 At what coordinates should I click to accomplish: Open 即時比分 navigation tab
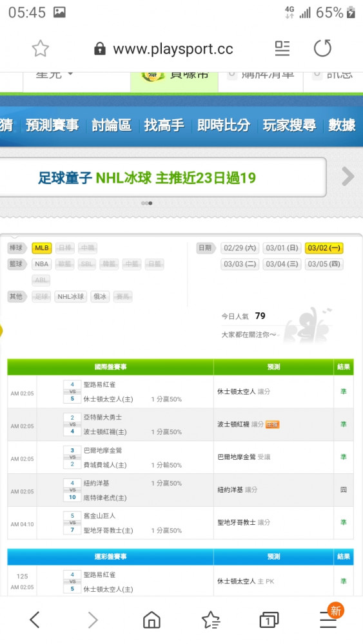click(224, 126)
